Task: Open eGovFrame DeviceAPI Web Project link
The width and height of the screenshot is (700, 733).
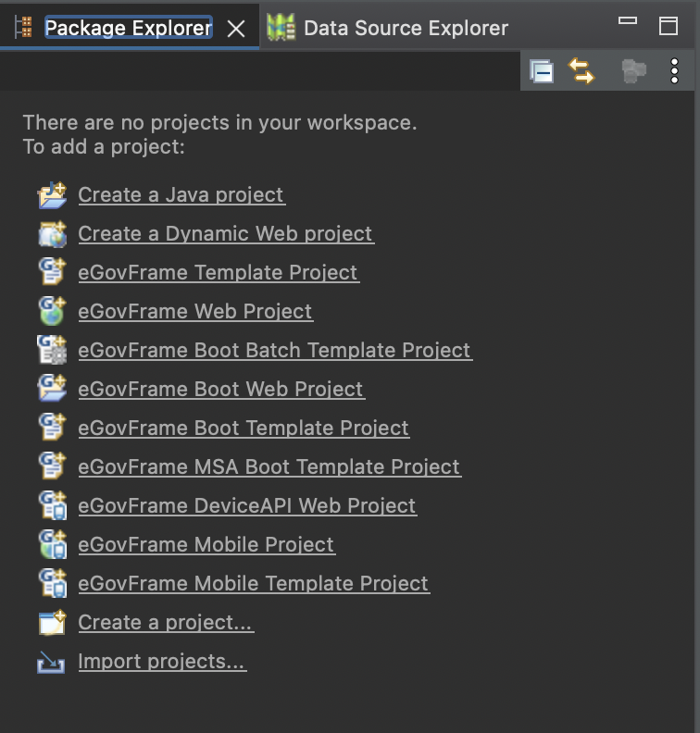Action: pyautogui.click(x=247, y=505)
